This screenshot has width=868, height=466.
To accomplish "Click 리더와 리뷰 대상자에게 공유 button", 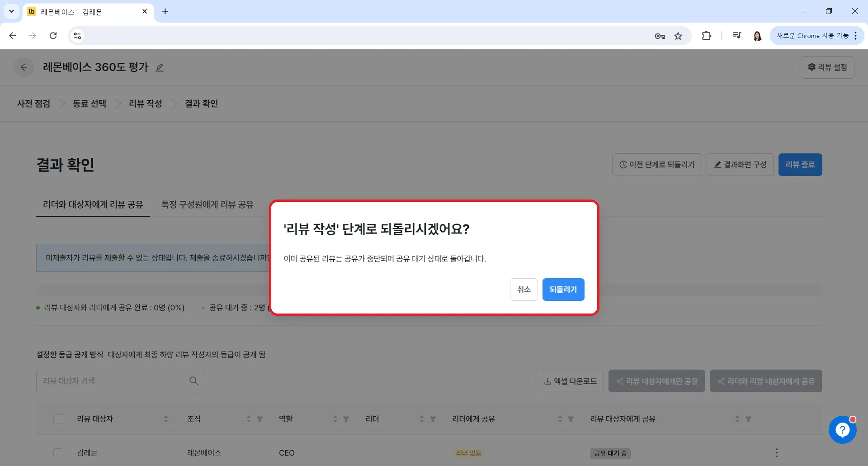I will point(766,381).
